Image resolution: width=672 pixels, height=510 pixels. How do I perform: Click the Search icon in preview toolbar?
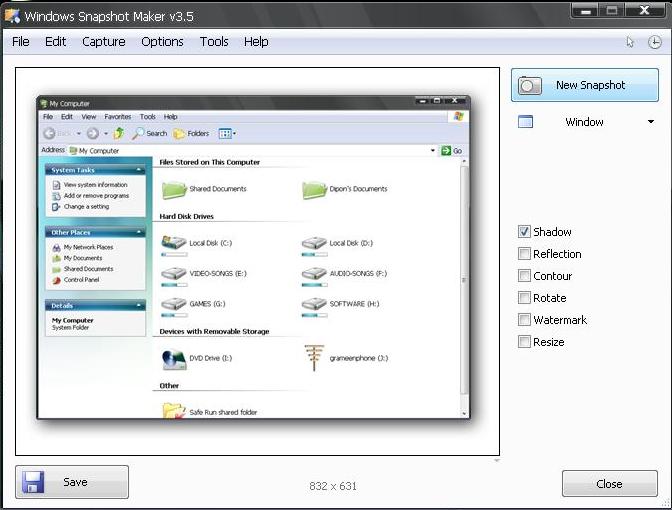138,133
